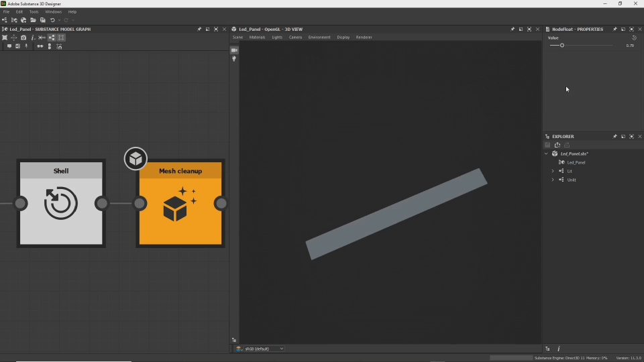Open the undo history dropdown arrow
Viewport: 644px width, 362px height.
coord(59,20)
